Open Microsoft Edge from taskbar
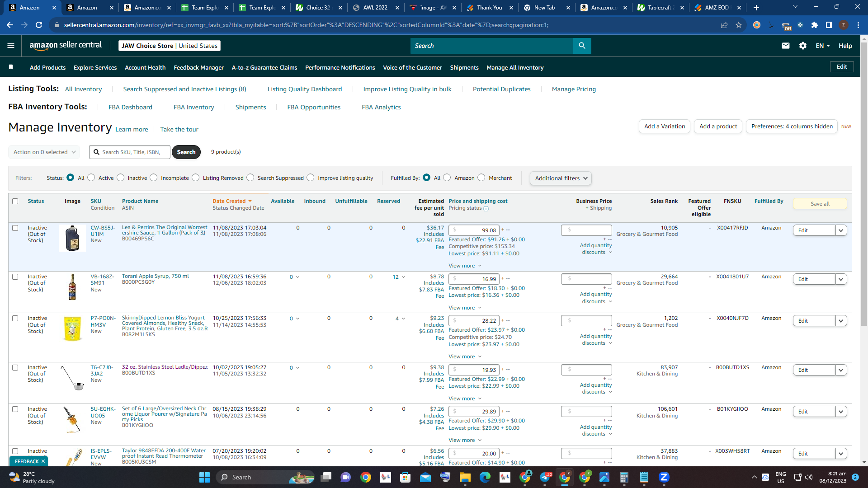 (x=485, y=477)
